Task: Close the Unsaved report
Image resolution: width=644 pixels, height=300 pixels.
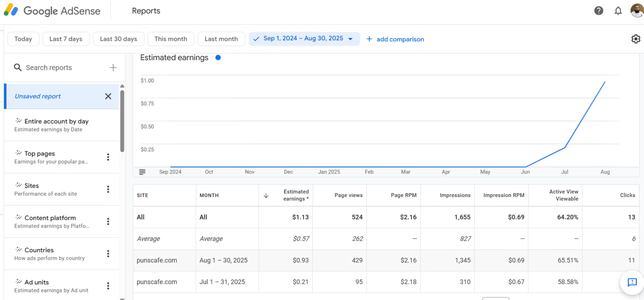Action: [108, 96]
